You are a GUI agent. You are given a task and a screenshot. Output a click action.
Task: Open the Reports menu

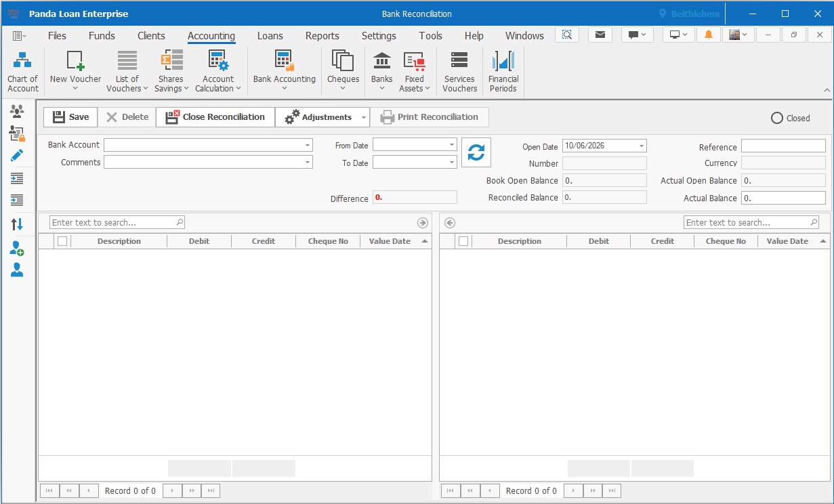click(x=322, y=36)
